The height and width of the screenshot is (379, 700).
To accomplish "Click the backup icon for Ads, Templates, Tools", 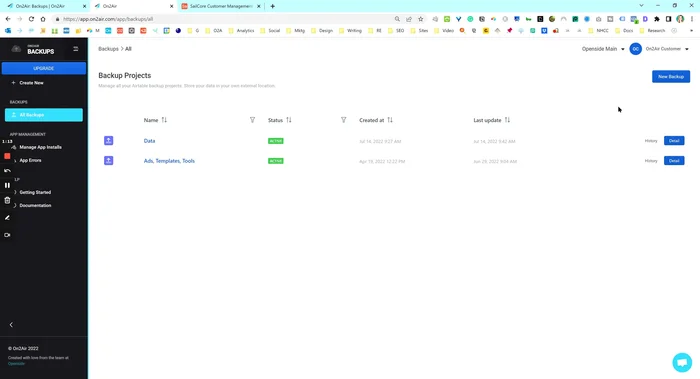I will 108,161.
